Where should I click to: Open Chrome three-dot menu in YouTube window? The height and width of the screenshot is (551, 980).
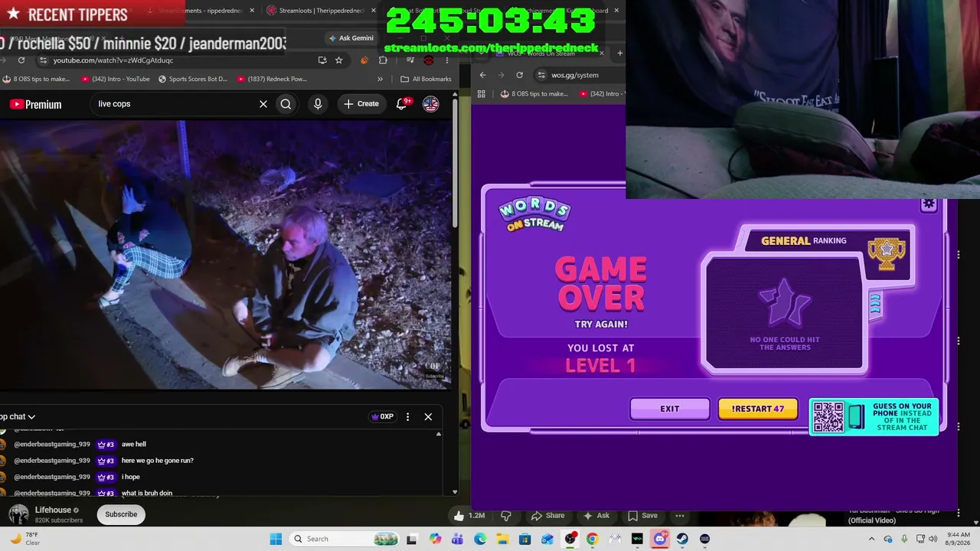tap(447, 60)
